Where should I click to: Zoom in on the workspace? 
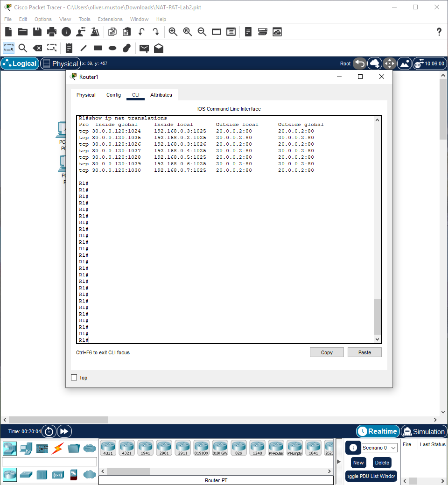click(x=173, y=32)
